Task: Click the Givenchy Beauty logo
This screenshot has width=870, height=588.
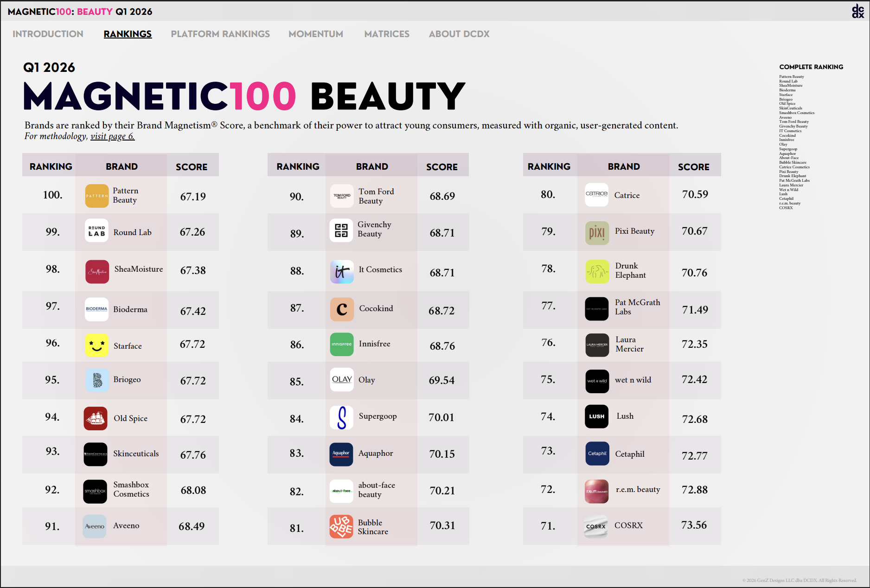Action: tap(341, 230)
